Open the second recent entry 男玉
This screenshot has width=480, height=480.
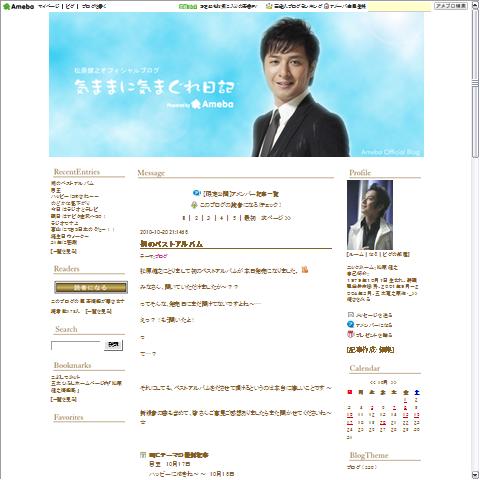click(x=56, y=190)
